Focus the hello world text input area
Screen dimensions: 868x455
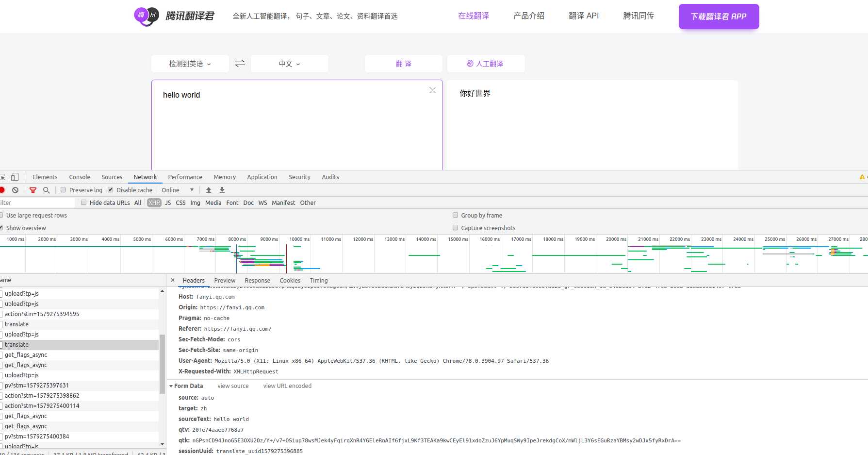[x=297, y=125]
